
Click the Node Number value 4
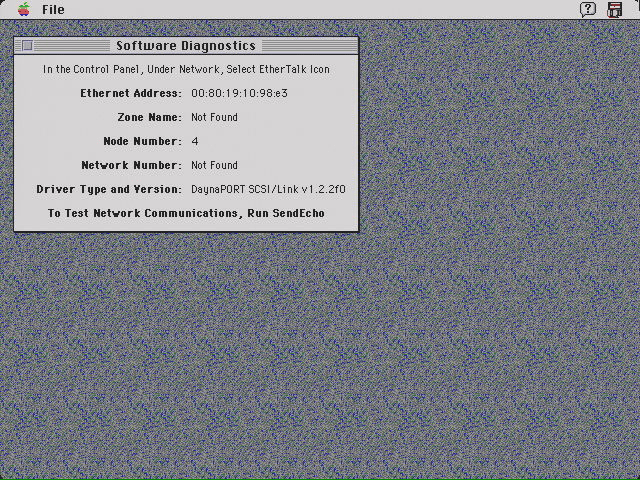(x=195, y=141)
